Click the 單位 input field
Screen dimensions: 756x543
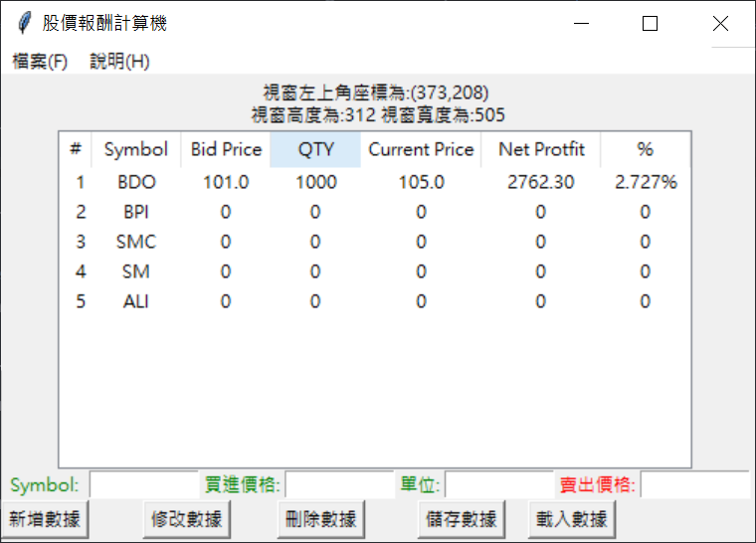[499, 485]
